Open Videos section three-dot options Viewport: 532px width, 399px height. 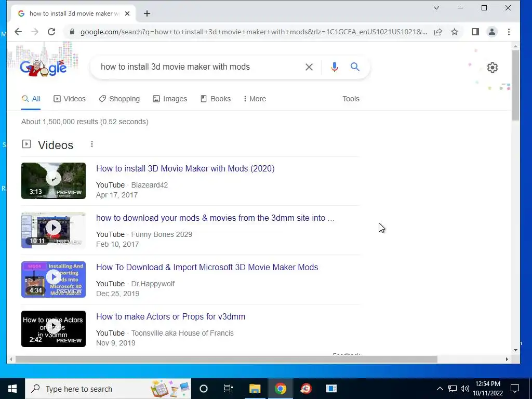(x=91, y=144)
